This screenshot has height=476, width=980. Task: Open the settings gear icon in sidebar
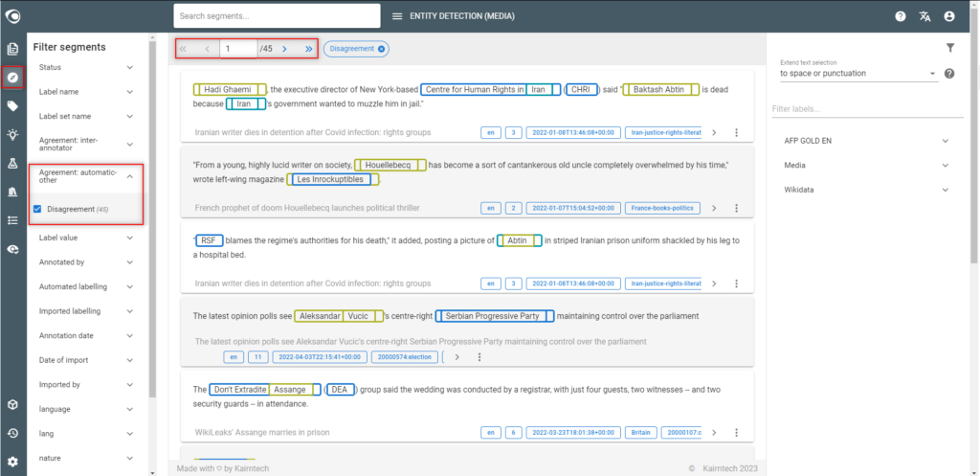(x=12, y=463)
